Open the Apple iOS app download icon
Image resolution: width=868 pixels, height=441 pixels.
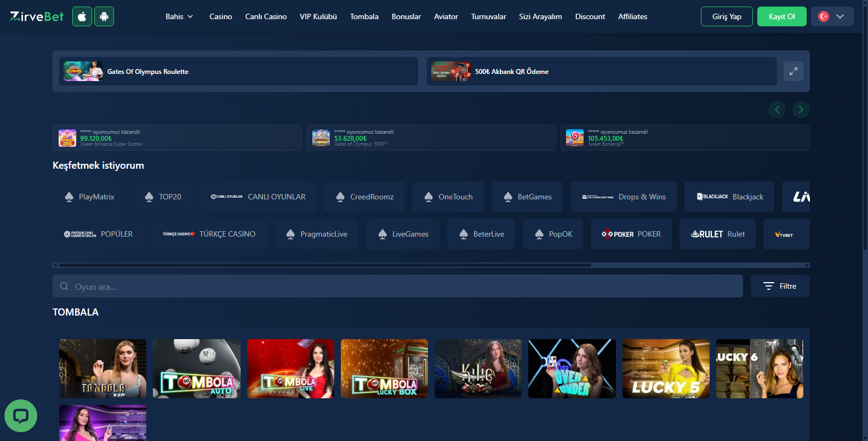pyautogui.click(x=82, y=16)
